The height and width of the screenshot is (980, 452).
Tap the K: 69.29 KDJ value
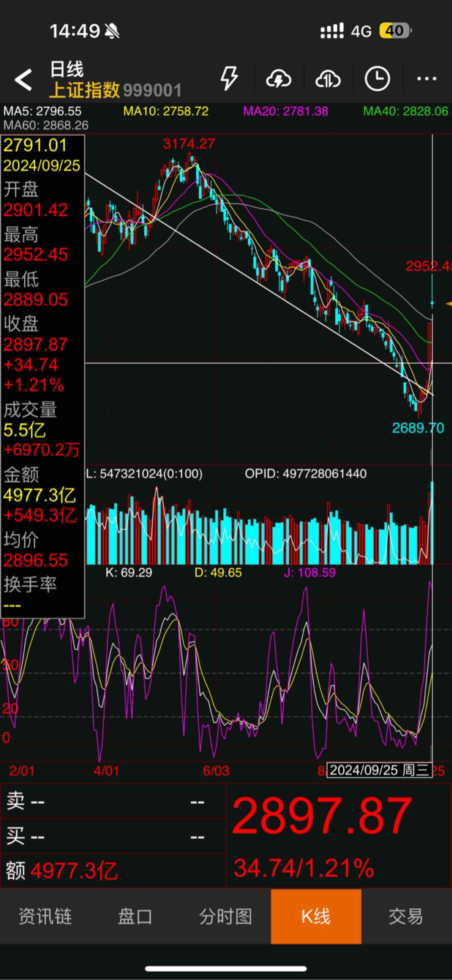click(x=129, y=572)
